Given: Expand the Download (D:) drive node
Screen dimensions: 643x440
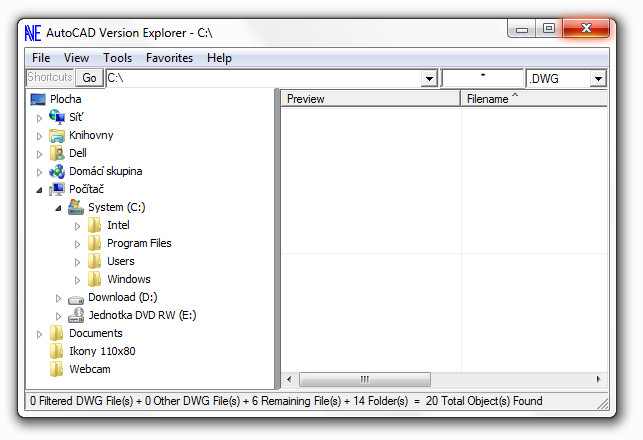Looking at the screenshot, I should click(x=58, y=298).
